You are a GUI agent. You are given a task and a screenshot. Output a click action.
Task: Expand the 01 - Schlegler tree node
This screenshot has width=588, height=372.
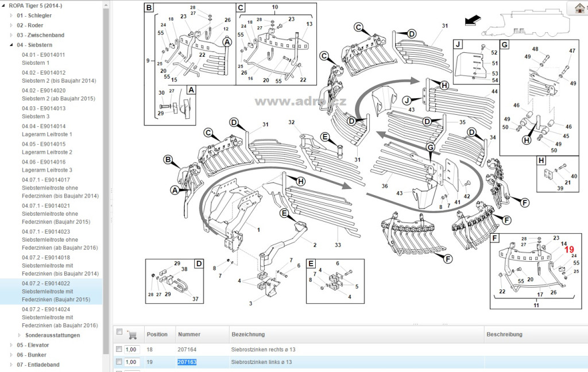point(11,15)
